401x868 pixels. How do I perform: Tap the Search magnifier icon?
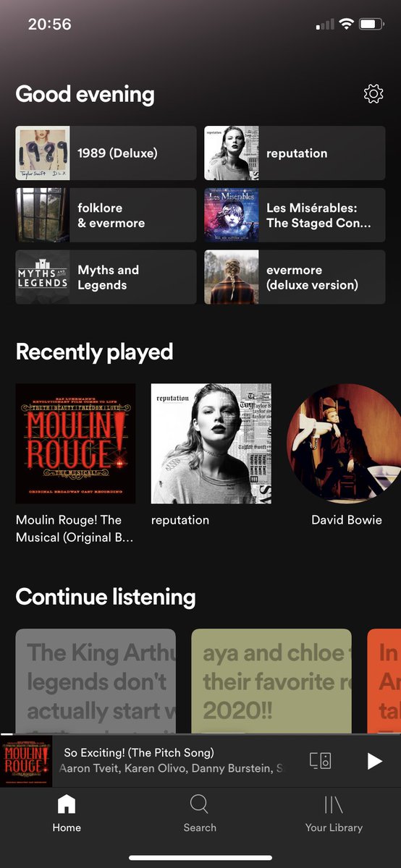(x=199, y=804)
